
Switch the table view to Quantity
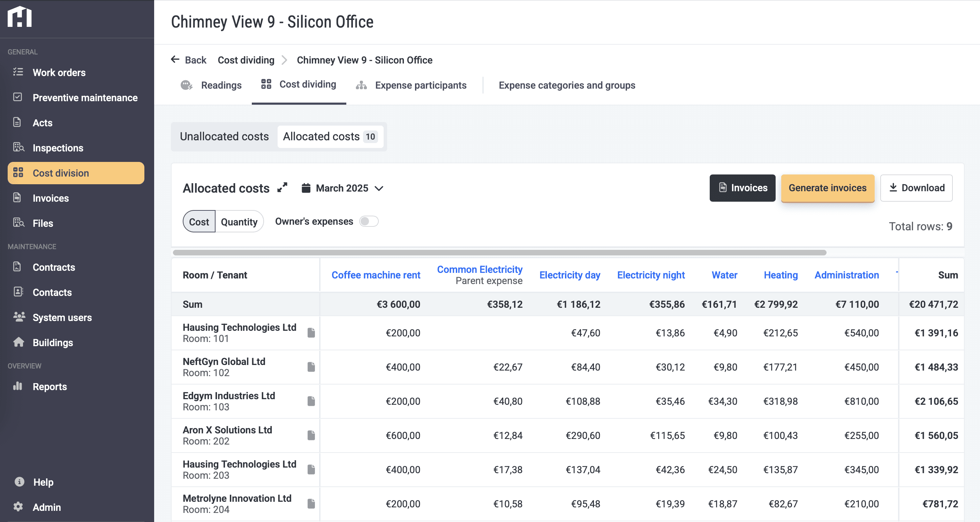[239, 222]
